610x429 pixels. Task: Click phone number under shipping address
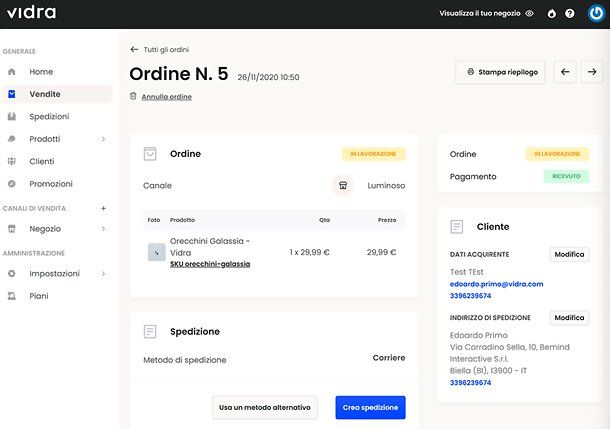pyautogui.click(x=470, y=382)
